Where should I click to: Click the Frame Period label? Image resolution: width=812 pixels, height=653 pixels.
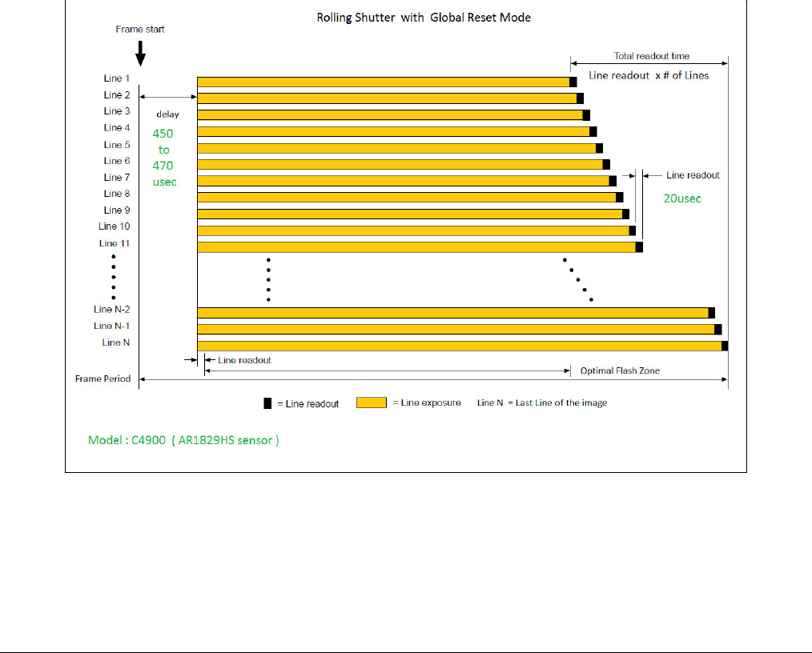click(x=103, y=379)
